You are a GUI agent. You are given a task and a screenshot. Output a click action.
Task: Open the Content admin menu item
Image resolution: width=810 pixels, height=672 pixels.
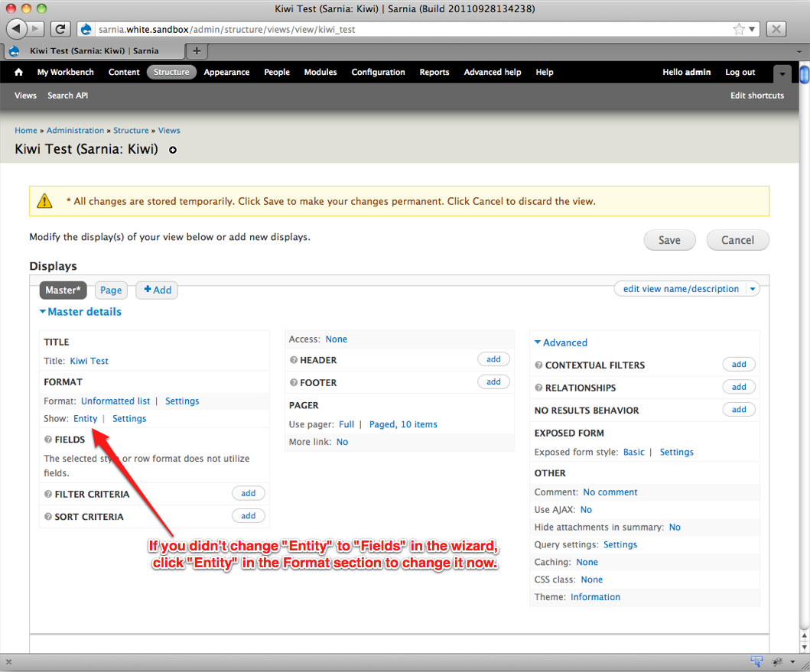pos(124,73)
